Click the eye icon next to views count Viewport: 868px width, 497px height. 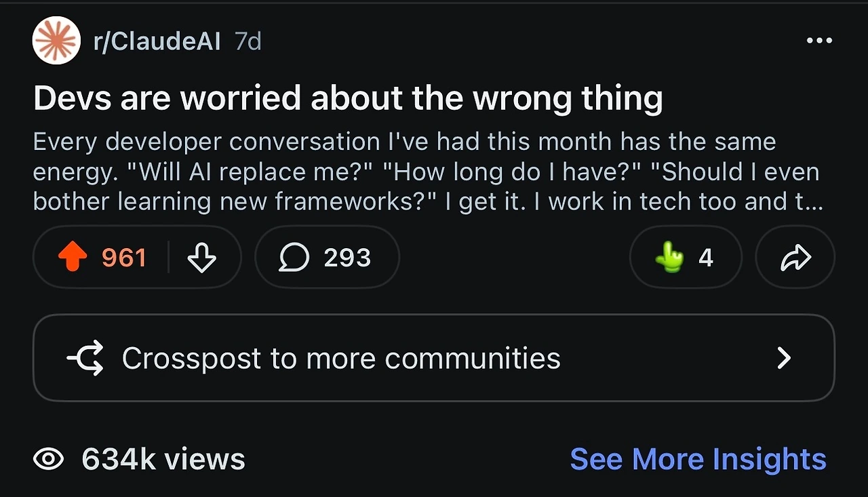click(48, 459)
